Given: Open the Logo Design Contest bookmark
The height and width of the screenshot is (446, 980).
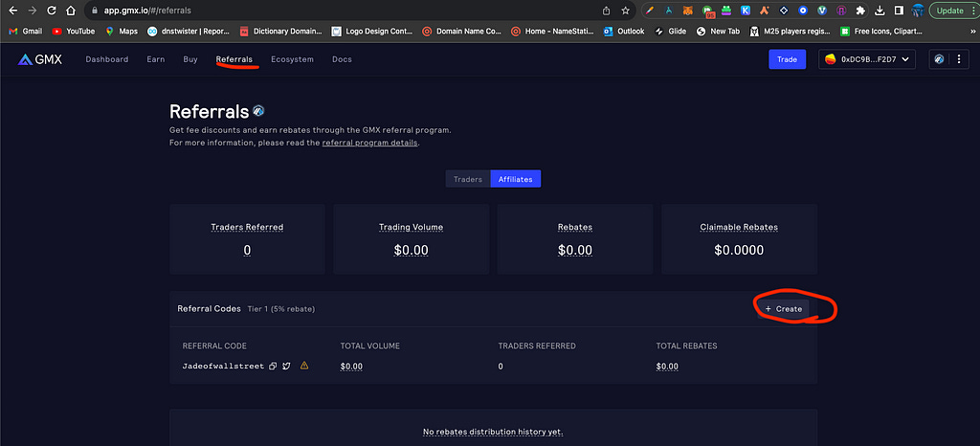Looking at the screenshot, I should (x=372, y=31).
